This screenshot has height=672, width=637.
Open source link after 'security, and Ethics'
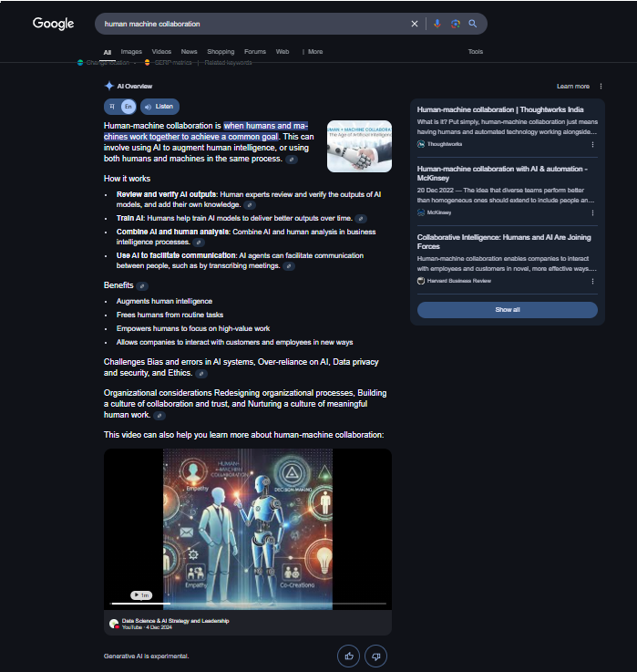tap(201, 374)
